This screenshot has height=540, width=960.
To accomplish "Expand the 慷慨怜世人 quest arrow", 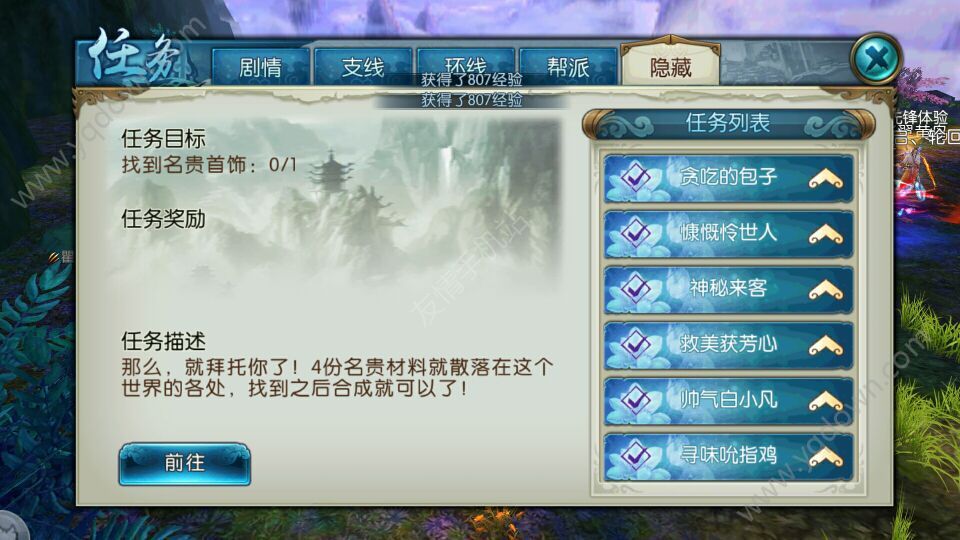I will (825, 234).
